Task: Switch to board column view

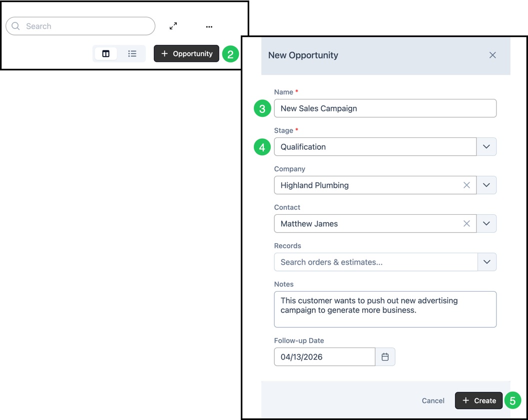Action: [x=106, y=53]
